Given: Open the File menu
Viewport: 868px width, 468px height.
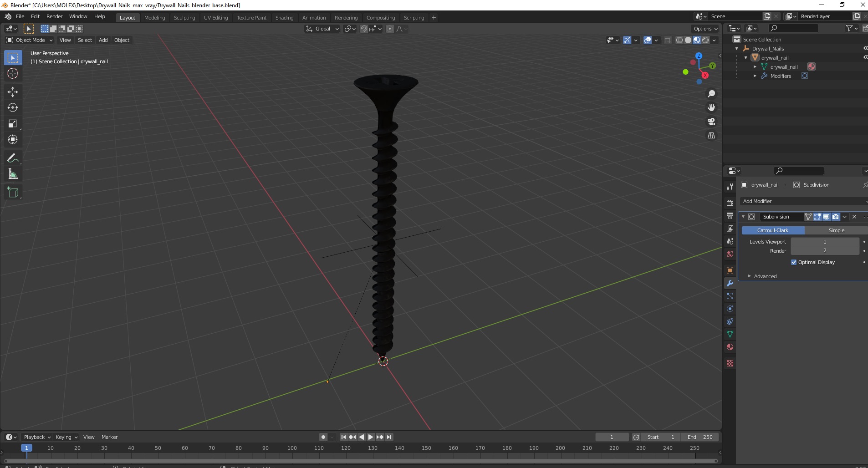Looking at the screenshot, I should tap(20, 16).
